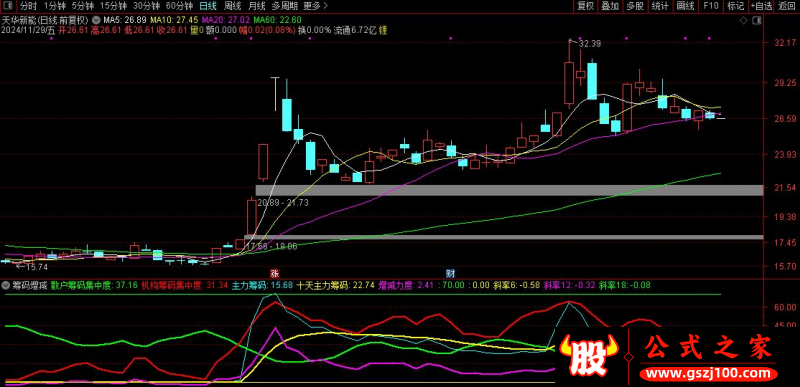Open F10 company information
800x387 pixels.
click(711, 6)
